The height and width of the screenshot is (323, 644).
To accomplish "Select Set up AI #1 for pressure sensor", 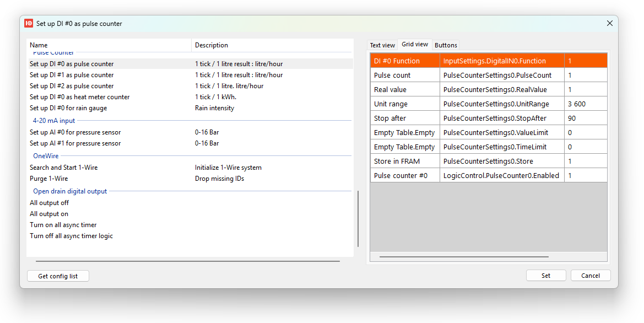I will tap(190, 143).
